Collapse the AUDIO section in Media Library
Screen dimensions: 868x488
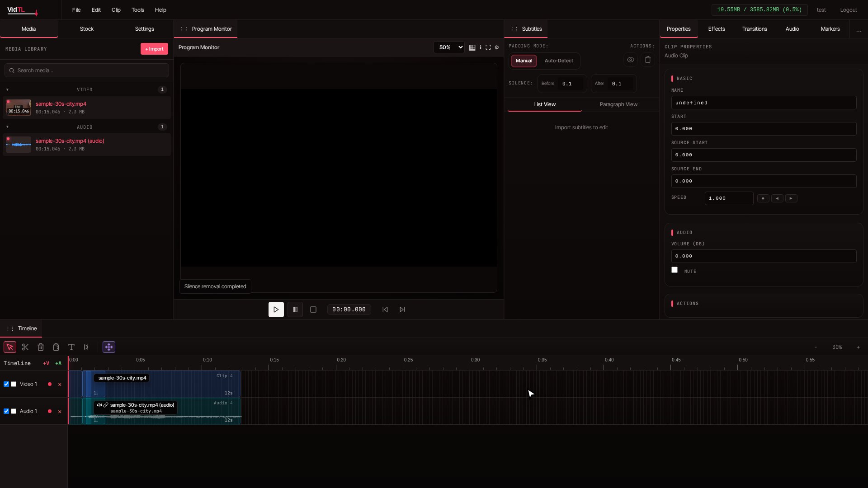click(8, 127)
